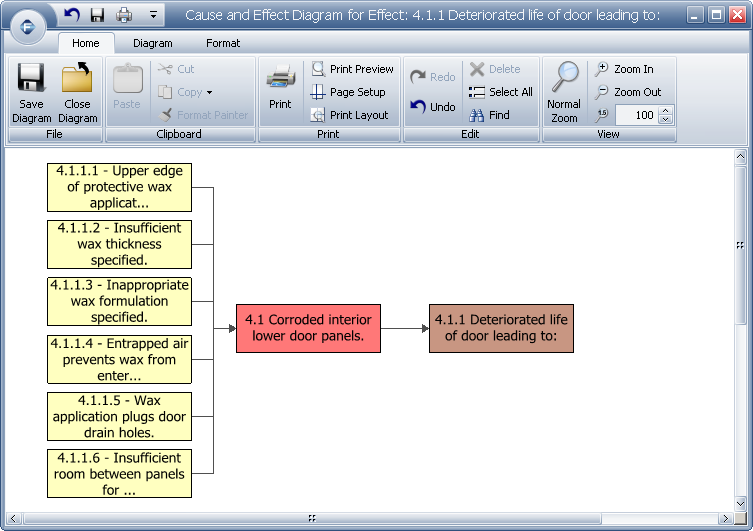Expand the quick access toolbar dropdown
This screenshot has width=753, height=531.
(153, 15)
